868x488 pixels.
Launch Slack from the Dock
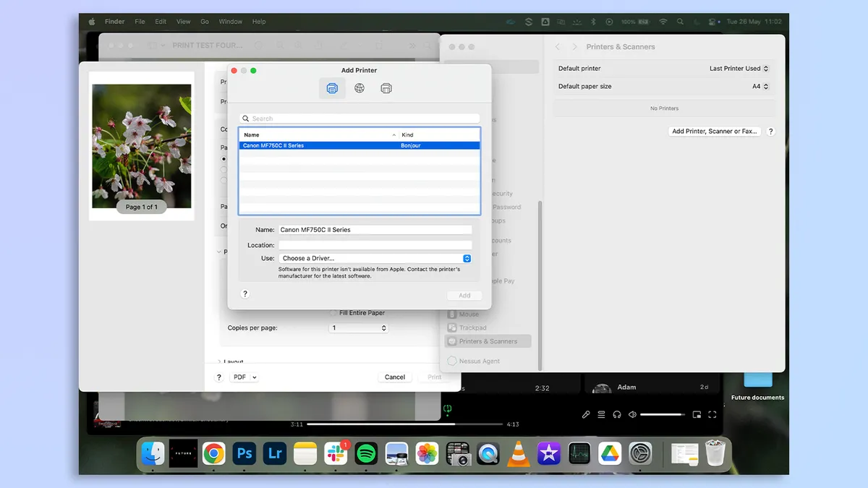point(336,453)
